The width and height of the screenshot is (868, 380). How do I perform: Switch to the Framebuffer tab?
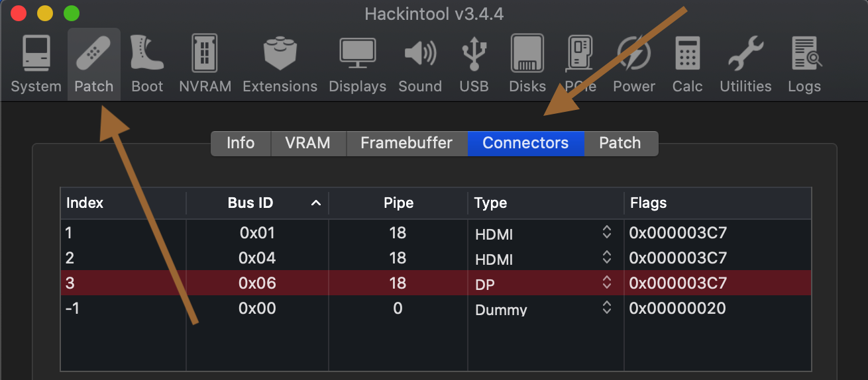406,143
